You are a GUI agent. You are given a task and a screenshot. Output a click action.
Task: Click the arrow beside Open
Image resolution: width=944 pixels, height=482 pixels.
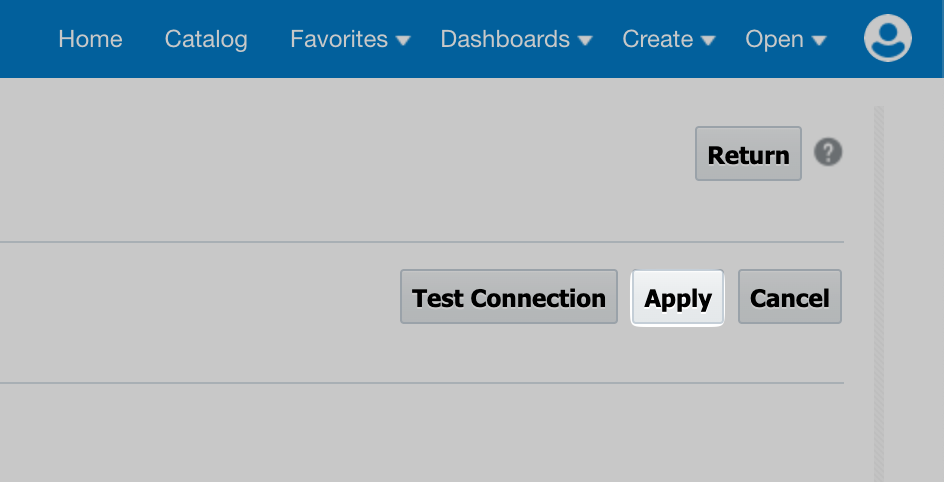(x=819, y=40)
